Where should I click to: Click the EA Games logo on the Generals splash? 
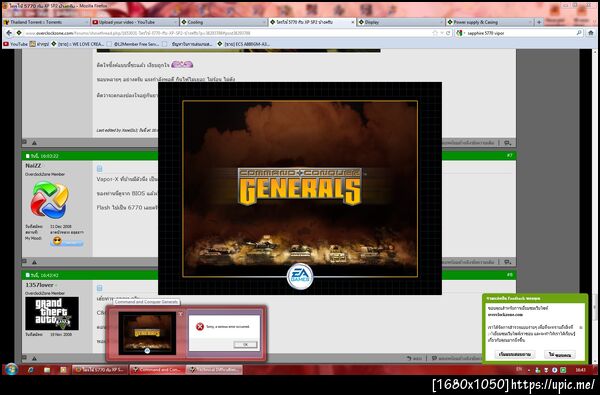tap(300, 276)
